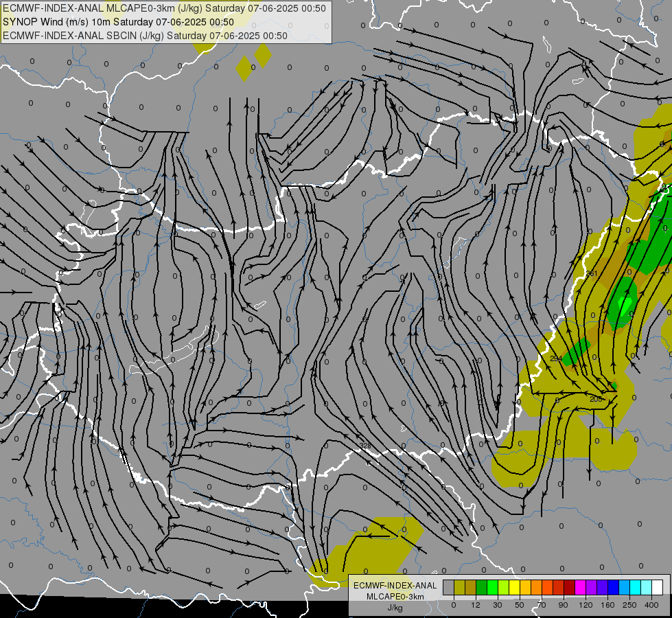Click the legend scale value 90
The height and width of the screenshot is (618, 672).
563,605
